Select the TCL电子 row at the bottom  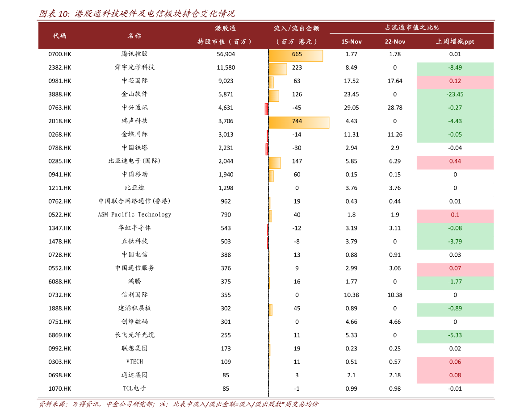[x=135, y=388]
